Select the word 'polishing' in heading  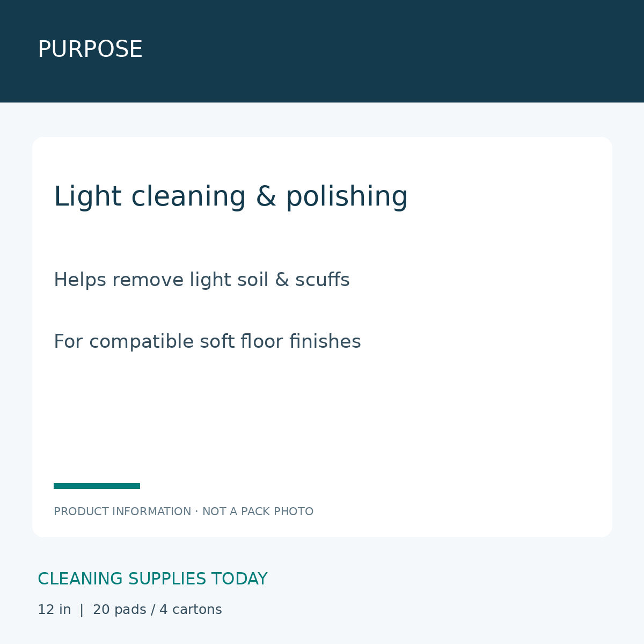(347, 196)
